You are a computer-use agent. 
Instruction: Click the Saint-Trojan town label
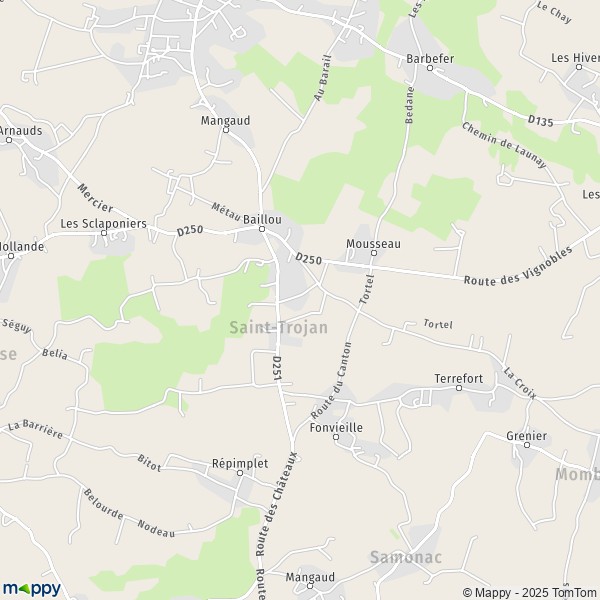tap(279, 328)
